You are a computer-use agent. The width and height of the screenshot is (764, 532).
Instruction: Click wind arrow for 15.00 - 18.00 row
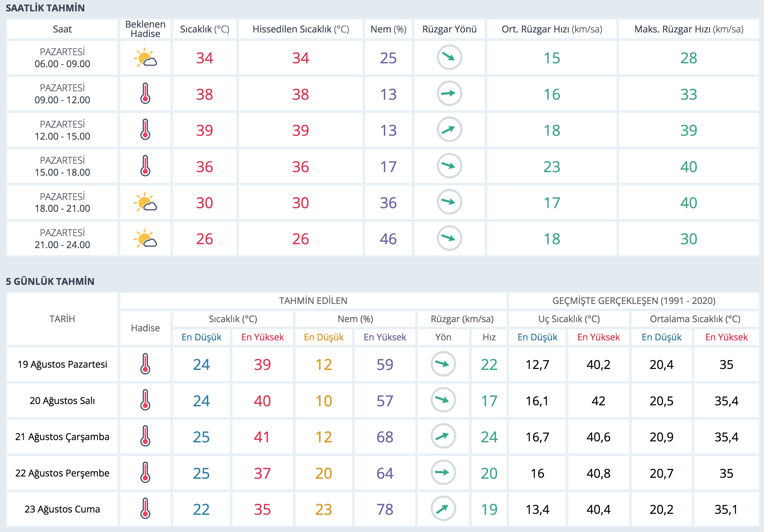[449, 166]
